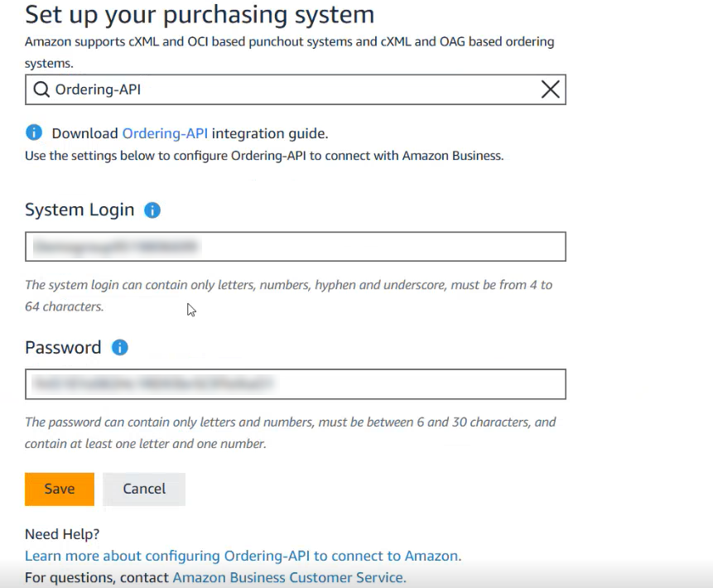Focus the Password input field
Screen dimensions: 713x588
(x=296, y=384)
